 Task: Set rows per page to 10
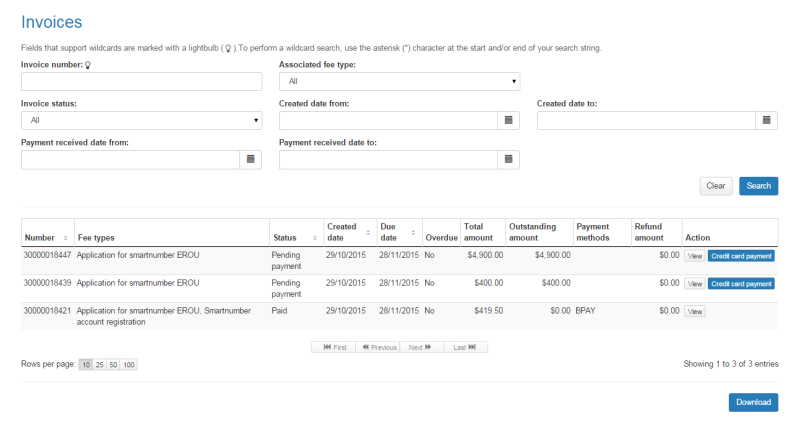(x=86, y=365)
